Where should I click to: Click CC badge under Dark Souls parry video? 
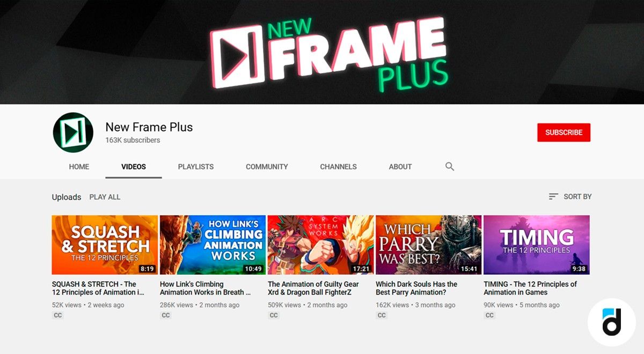(x=382, y=315)
